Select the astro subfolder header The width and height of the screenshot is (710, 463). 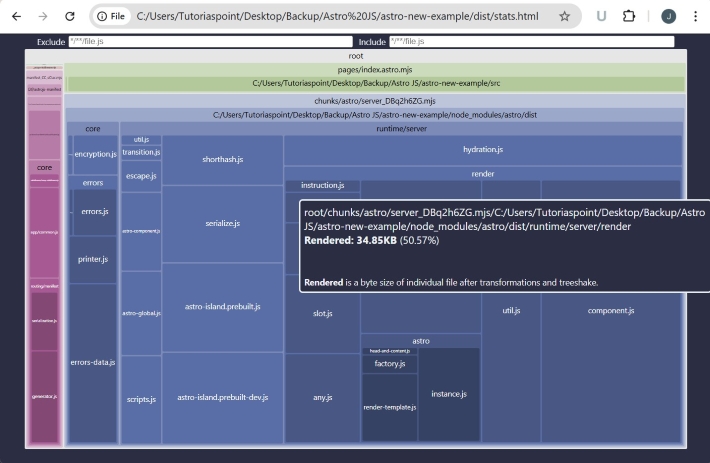[421, 341]
